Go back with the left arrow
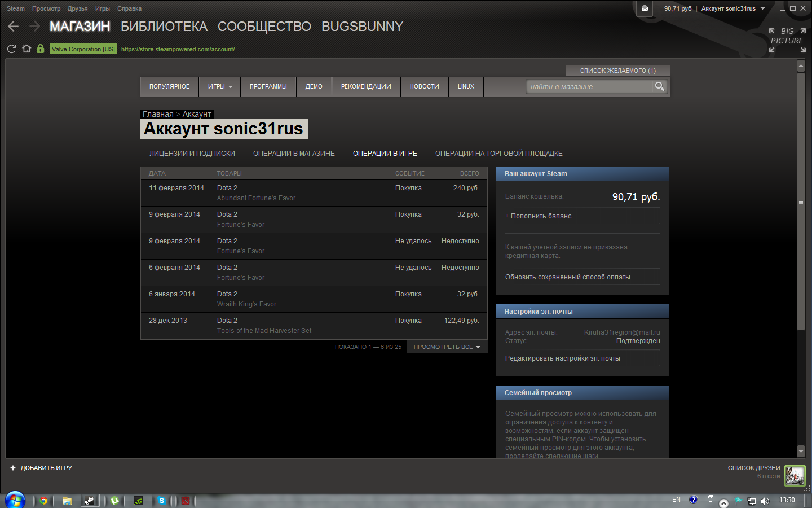This screenshot has height=508, width=812. [14, 27]
